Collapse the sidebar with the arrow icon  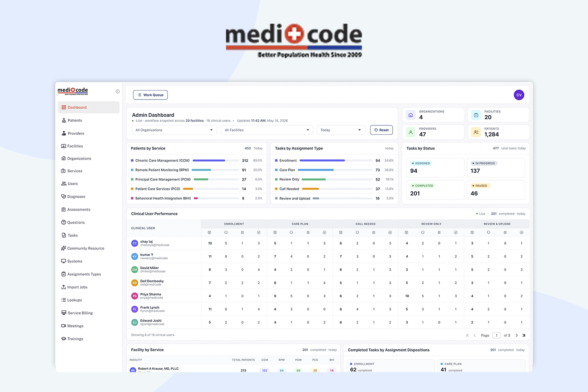coord(118,91)
